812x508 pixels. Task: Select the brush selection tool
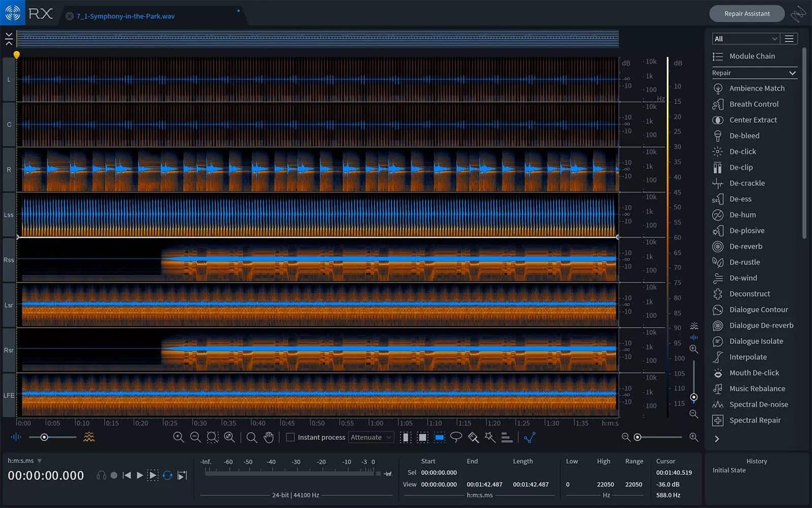(x=473, y=437)
